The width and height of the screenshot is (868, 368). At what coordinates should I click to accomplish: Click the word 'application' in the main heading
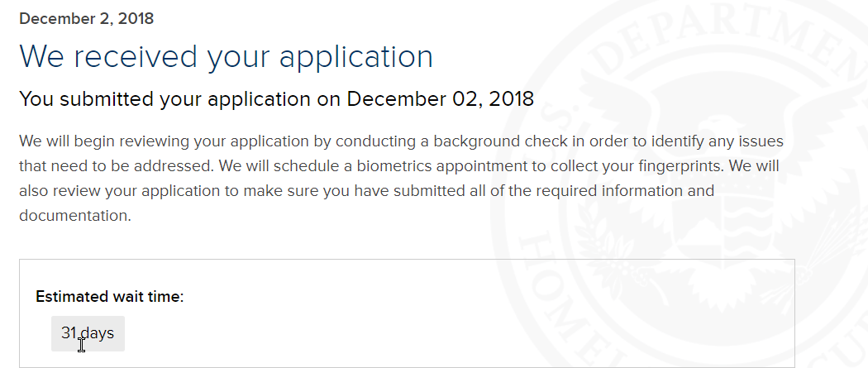point(356,58)
